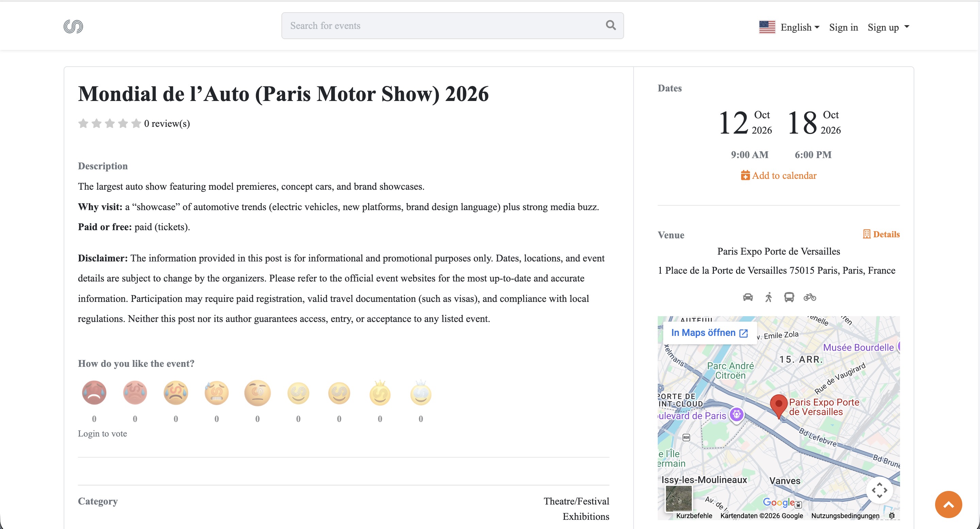The height and width of the screenshot is (529, 980).
Task: Focus the Search for events field
Action: [452, 25]
